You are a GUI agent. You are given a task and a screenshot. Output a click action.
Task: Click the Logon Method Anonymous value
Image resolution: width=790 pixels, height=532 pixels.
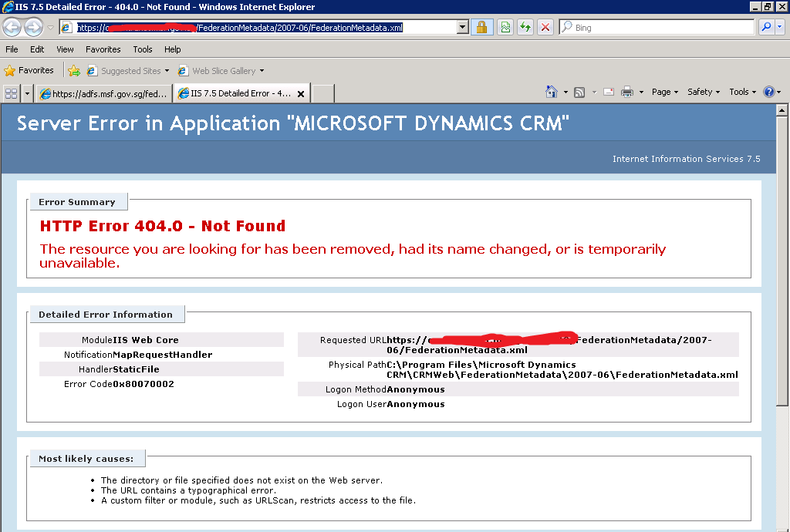pos(416,389)
